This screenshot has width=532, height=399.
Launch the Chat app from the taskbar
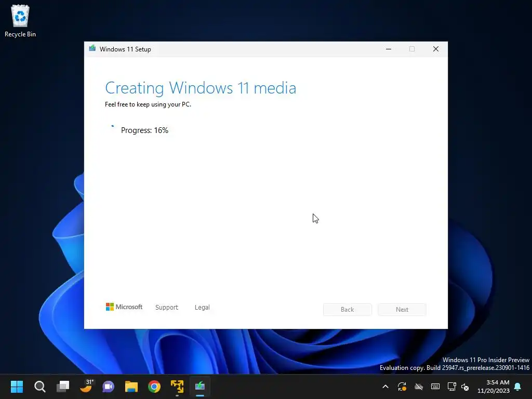click(109, 387)
